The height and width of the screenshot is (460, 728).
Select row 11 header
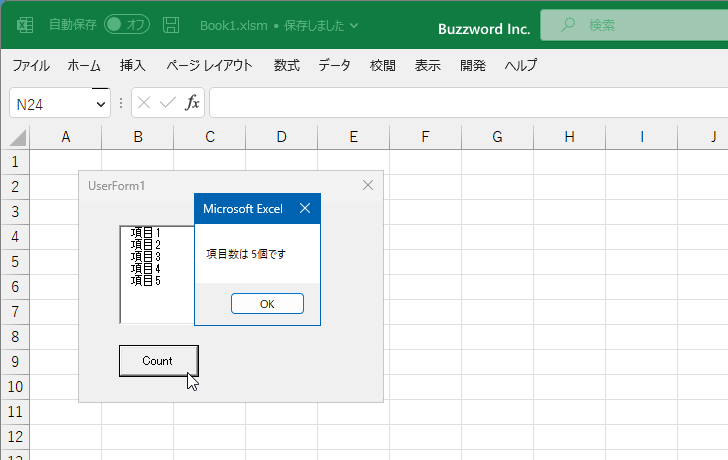(15, 412)
